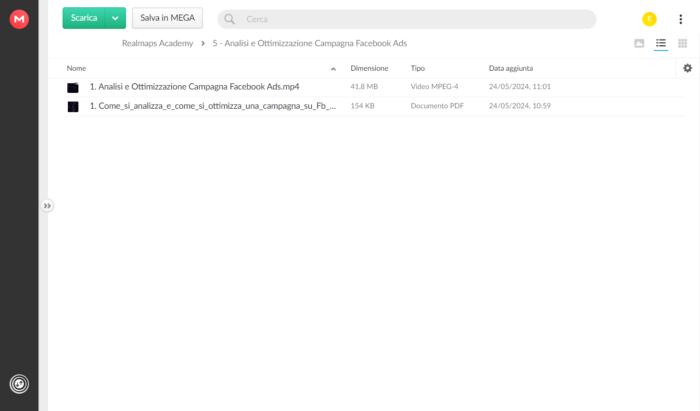Go to Realmaps Academy breadcrumb
Viewport: 700px width, 411px height.
click(158, 43)
